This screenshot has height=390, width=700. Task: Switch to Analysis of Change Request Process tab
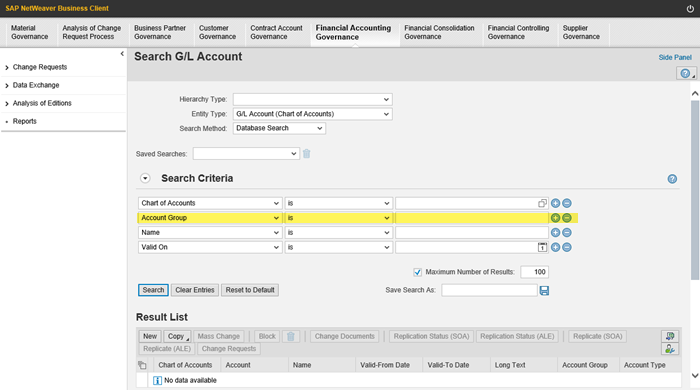coord(92,33)
